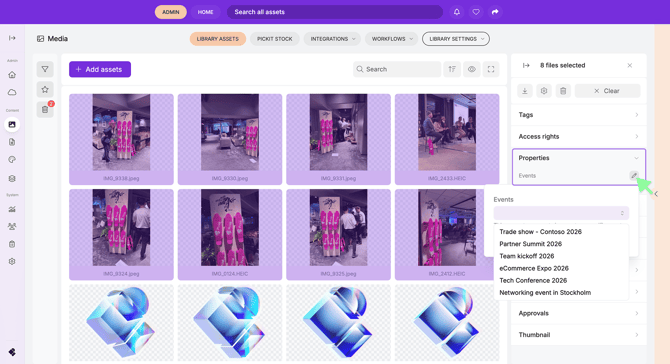The width and height of the screenshot is (670, 364).
Task: Switch to Pickit Stock tab
Action: pyautogui.click(x=275, y=39)
